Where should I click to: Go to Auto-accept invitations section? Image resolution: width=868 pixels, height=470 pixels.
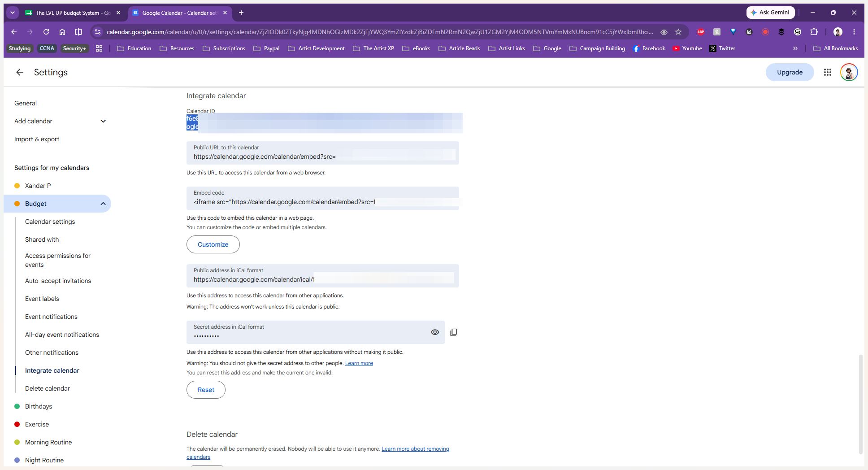tap(58, 281)
